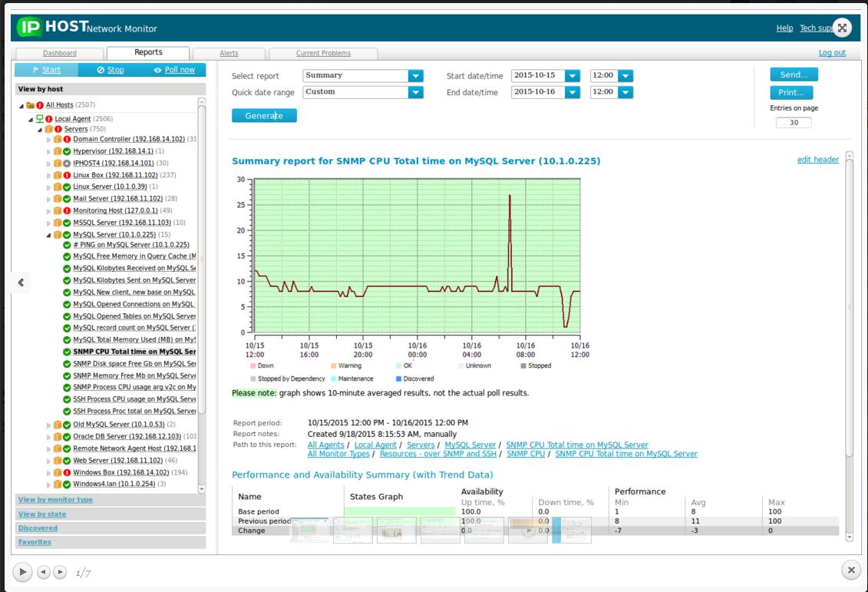Click the green check icon of Hypervisor
868x592 pixels.
tap(67, 151)
